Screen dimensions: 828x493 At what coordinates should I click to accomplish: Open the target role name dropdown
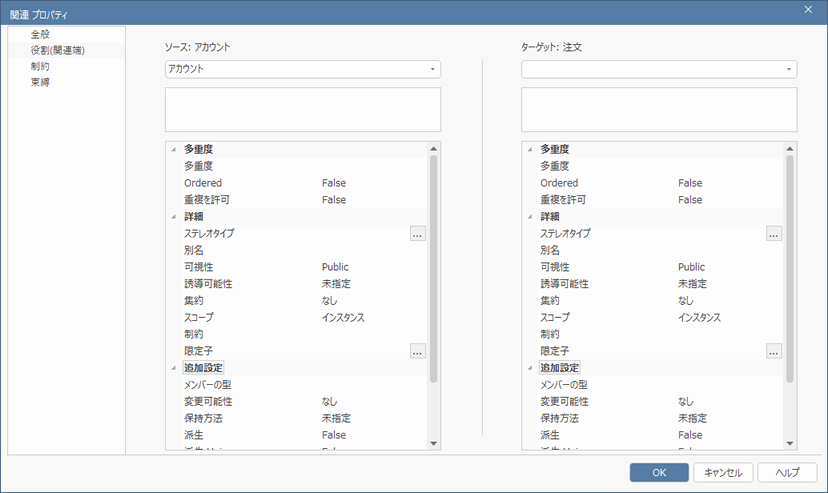pyautogui.click(x=789, y=69)
